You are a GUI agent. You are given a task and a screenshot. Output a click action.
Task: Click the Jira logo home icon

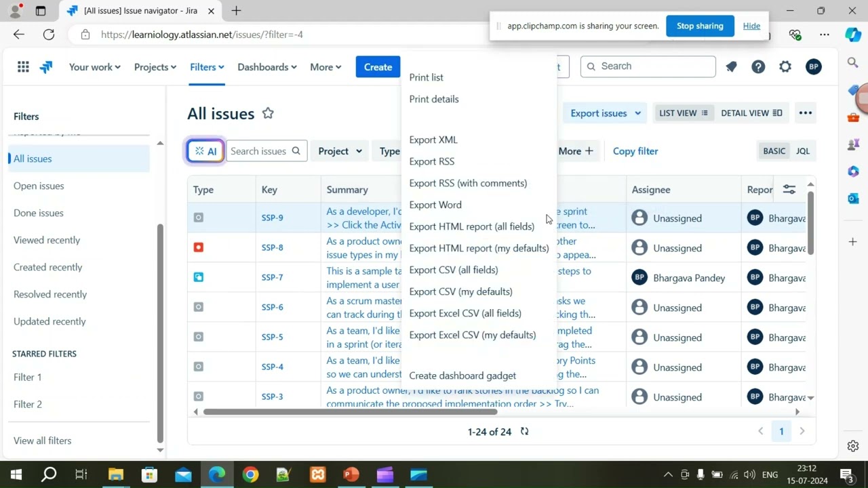pos(46,66)
